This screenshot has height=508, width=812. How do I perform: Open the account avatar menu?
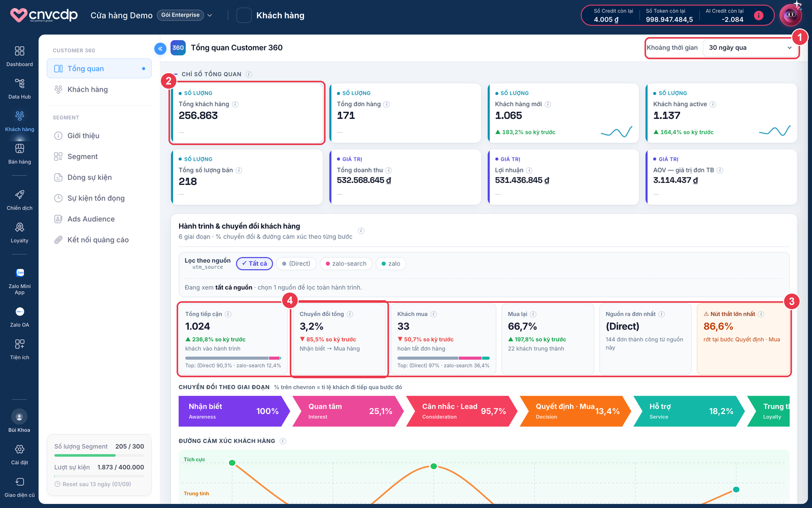pos(791,15)
